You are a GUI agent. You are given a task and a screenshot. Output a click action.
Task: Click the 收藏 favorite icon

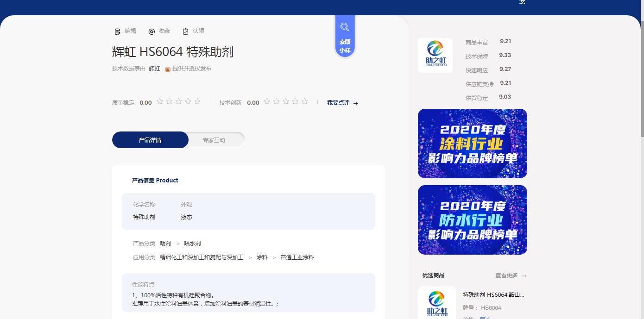click(152, 31)
